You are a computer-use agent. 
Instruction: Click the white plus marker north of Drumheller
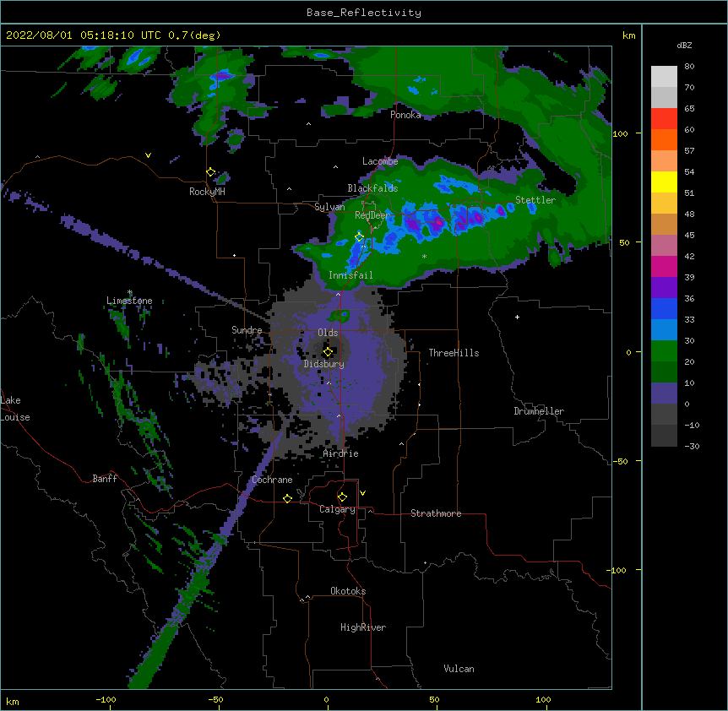517,317
